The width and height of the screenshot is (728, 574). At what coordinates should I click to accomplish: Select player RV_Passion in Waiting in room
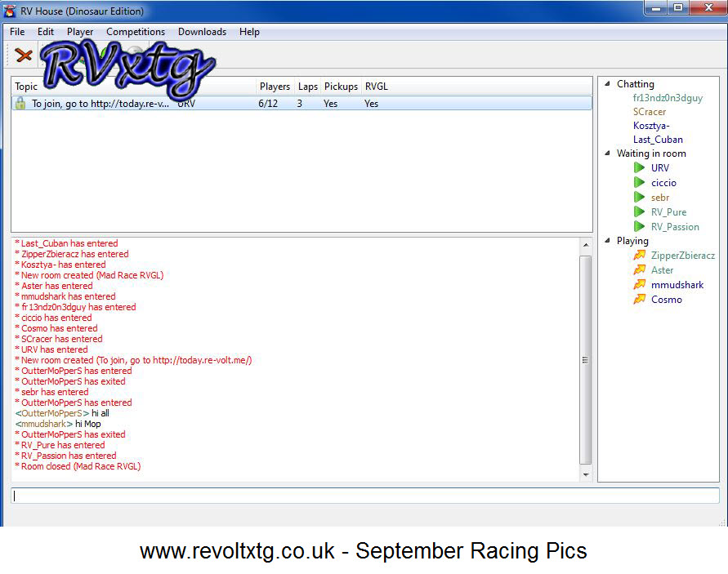(675, 227)
